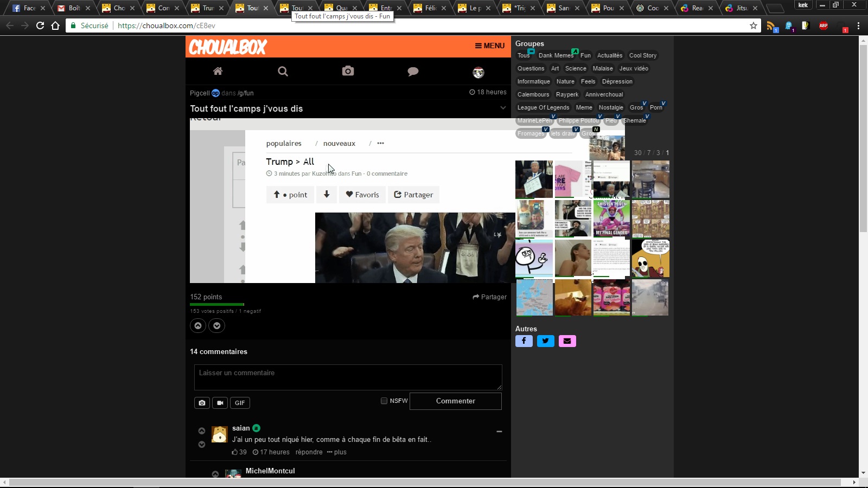Open author Pigcell's profile

200,93
